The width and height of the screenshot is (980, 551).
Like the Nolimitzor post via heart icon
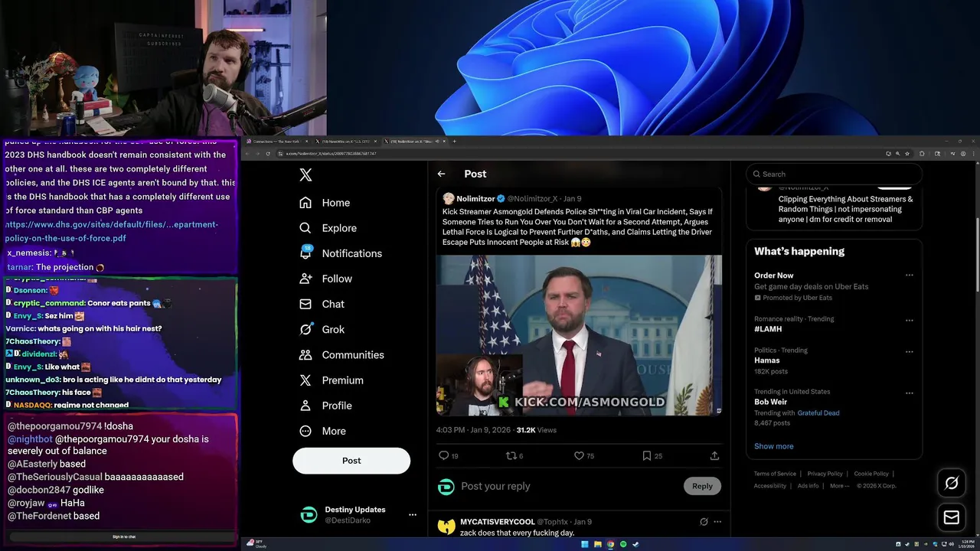[x=584, y=455]
